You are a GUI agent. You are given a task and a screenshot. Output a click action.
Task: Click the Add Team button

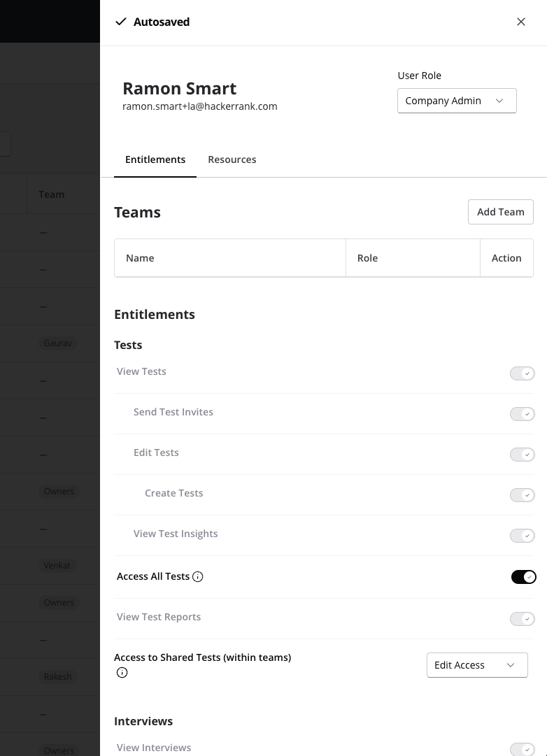[x=501, y=212]
